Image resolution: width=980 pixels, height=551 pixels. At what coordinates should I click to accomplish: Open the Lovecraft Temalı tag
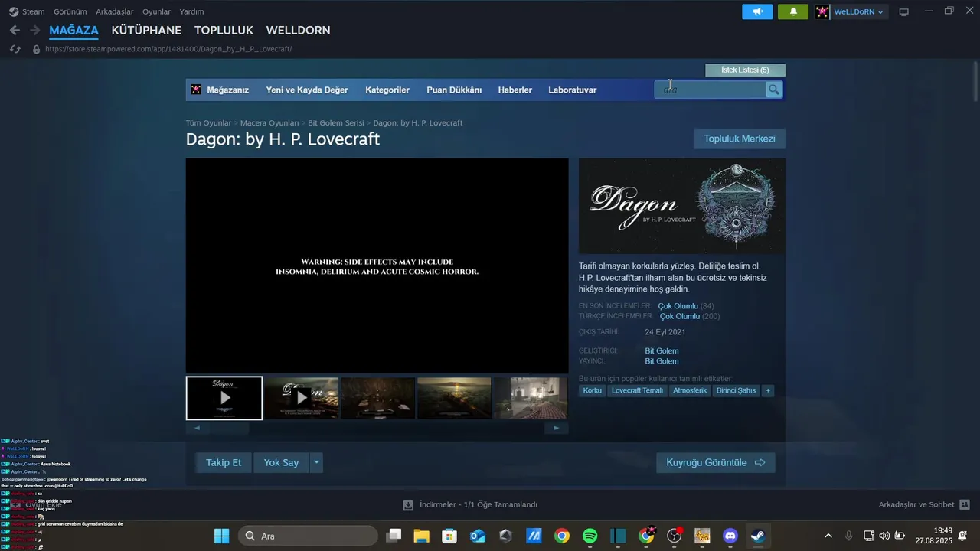point(637,391)
